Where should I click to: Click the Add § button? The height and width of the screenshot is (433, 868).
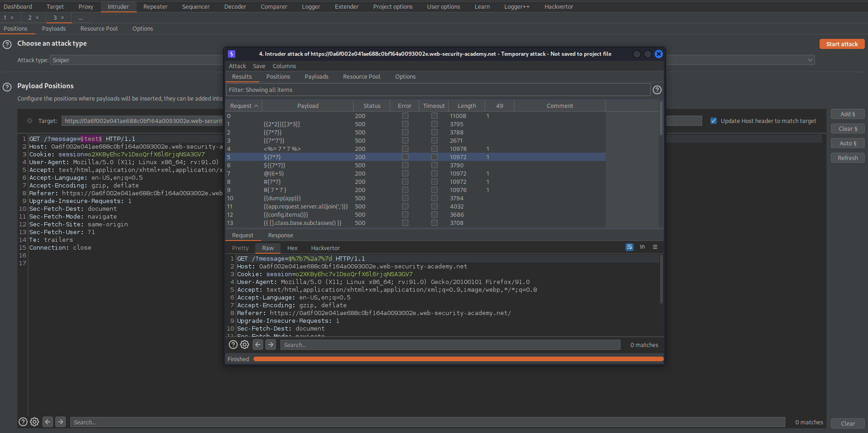click(x=847, y=114)
